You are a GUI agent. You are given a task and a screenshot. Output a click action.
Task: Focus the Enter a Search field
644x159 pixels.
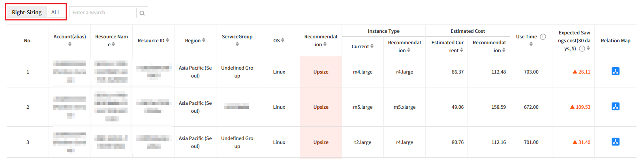click(x=103, y=13)
